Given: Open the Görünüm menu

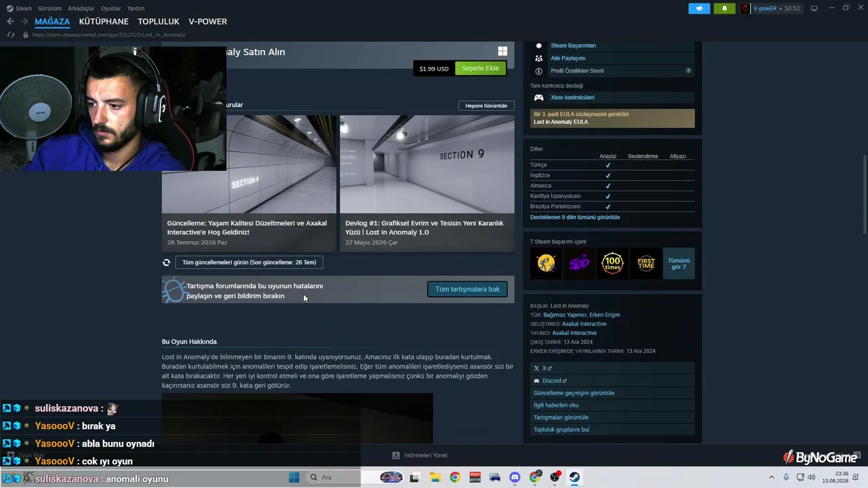Looking at the screenshot, I should click(50, 8).
